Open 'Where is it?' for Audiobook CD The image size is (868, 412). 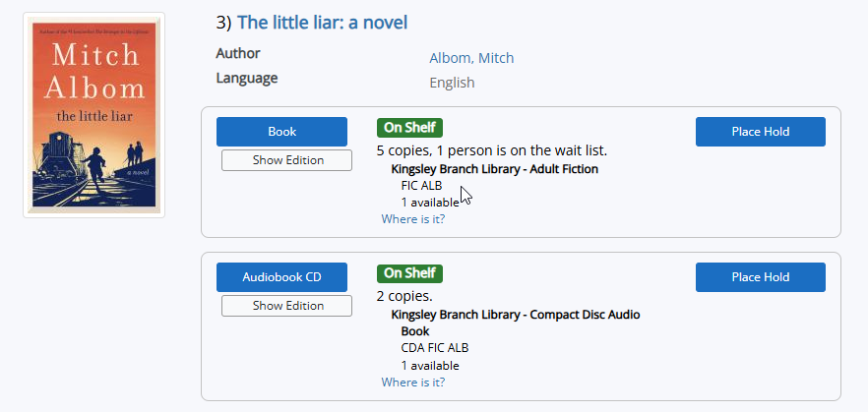[412, 383]
